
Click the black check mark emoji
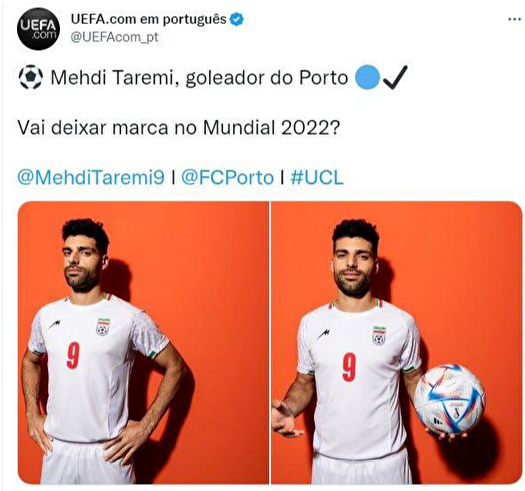tap(395, 77)
